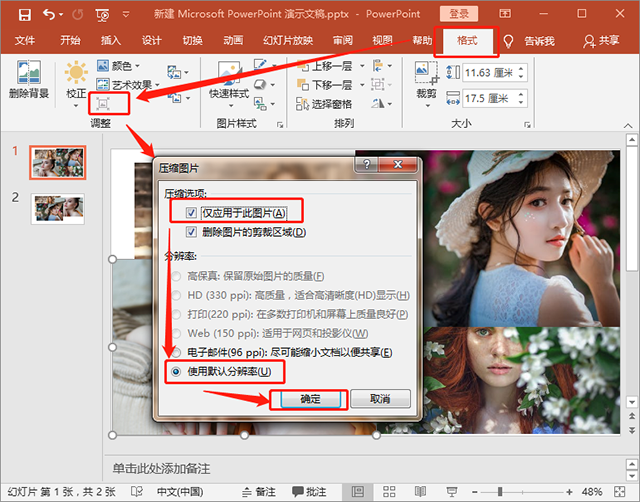Expand Bring Forward dropdown arrow
The height and width of the screenshot is (502, 640).
[362, 65]
